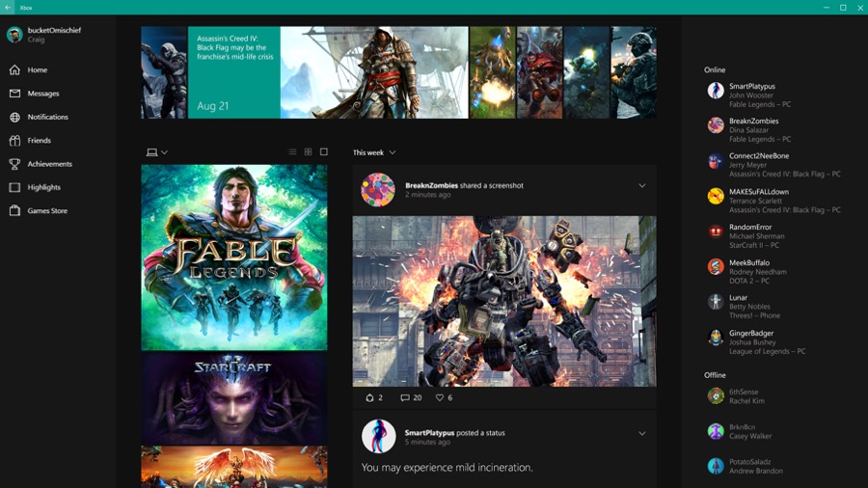Click BrknBcn avatar in Offline list
This screenshot has height=488, width=868.
click(x=716, y=431)
